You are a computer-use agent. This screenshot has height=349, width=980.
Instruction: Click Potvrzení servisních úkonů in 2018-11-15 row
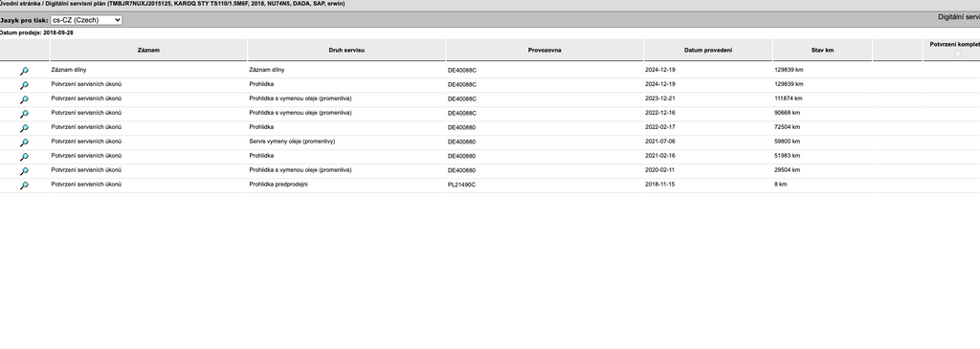[86, 185]
